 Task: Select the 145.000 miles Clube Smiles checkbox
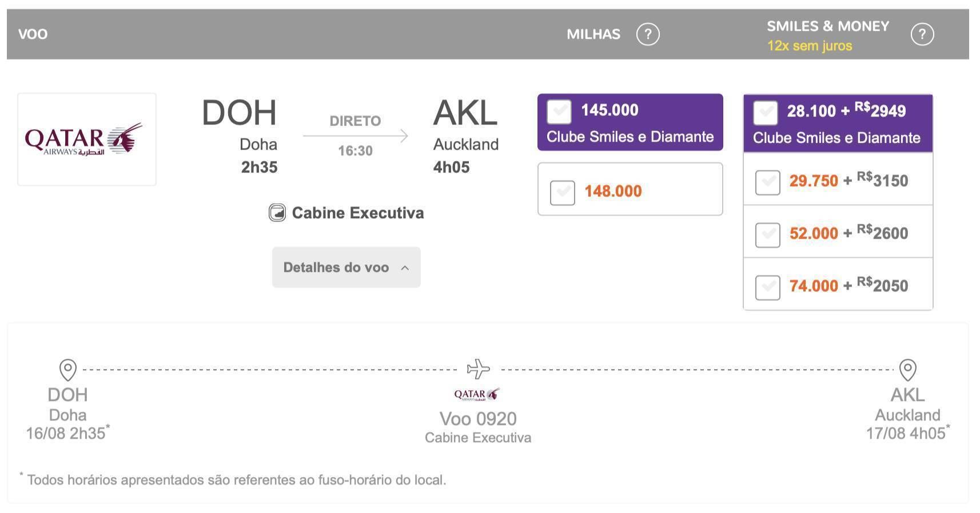point(559,112)
